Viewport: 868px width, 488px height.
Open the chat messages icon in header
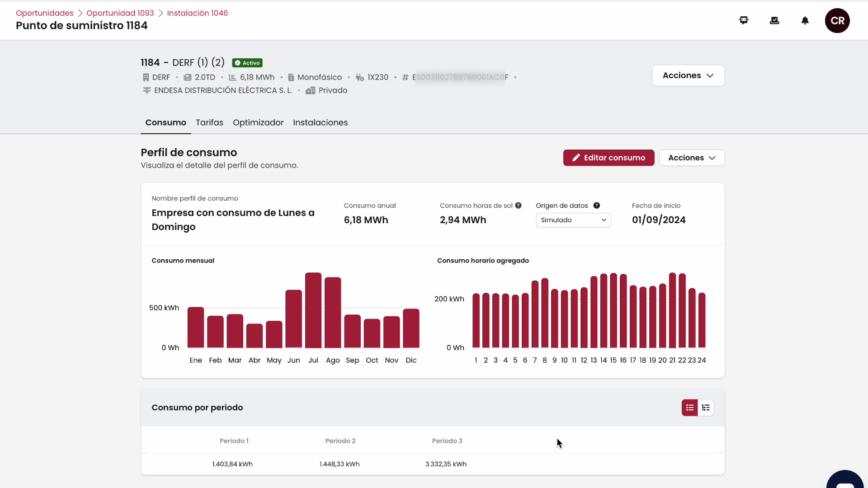click(744, 20)
